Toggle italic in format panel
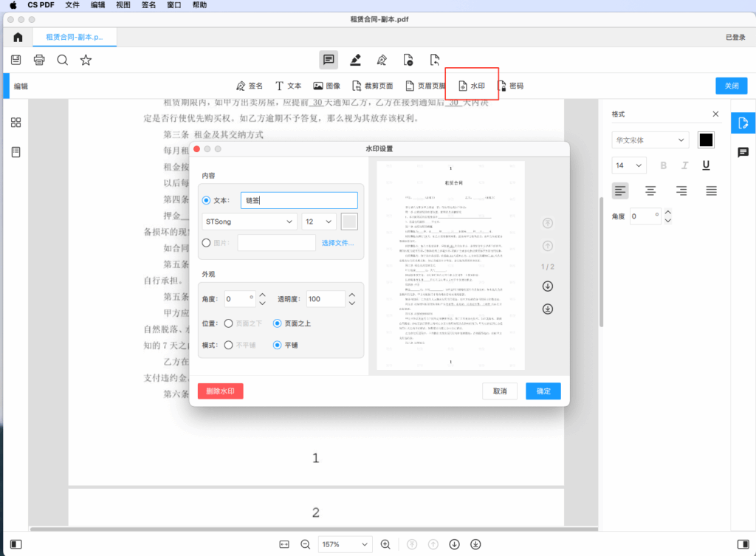The height and width of the screenshot is (556, 756). [684, 165]
